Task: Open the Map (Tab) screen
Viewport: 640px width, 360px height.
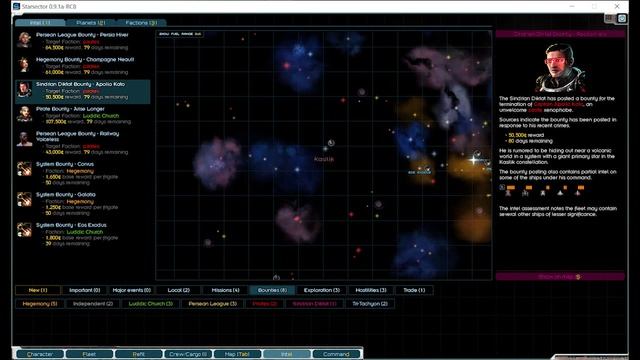Action: 237,354
